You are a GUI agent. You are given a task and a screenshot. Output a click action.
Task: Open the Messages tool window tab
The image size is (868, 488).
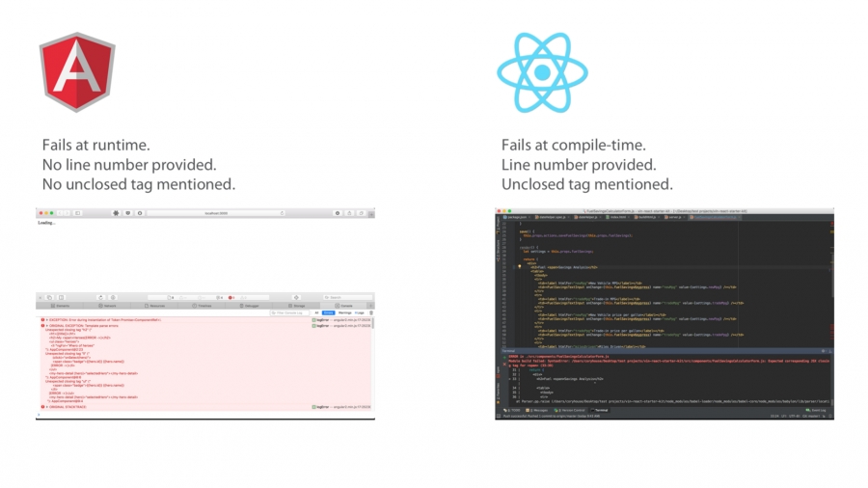click(x=536, y=411)
